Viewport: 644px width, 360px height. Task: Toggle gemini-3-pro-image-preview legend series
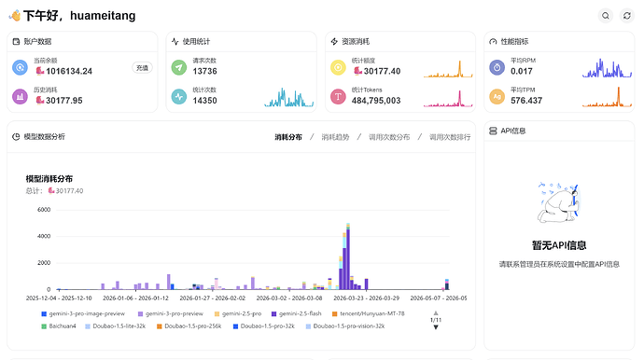pyautogui.click(x=83, y=314)
